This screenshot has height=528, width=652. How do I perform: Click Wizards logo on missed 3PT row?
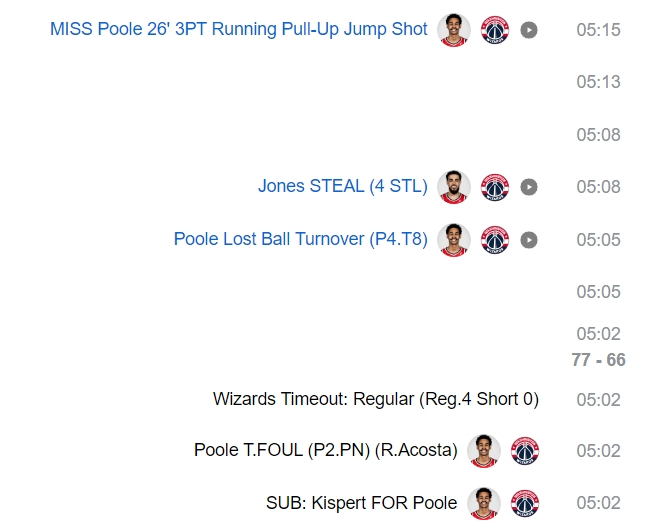495,30
